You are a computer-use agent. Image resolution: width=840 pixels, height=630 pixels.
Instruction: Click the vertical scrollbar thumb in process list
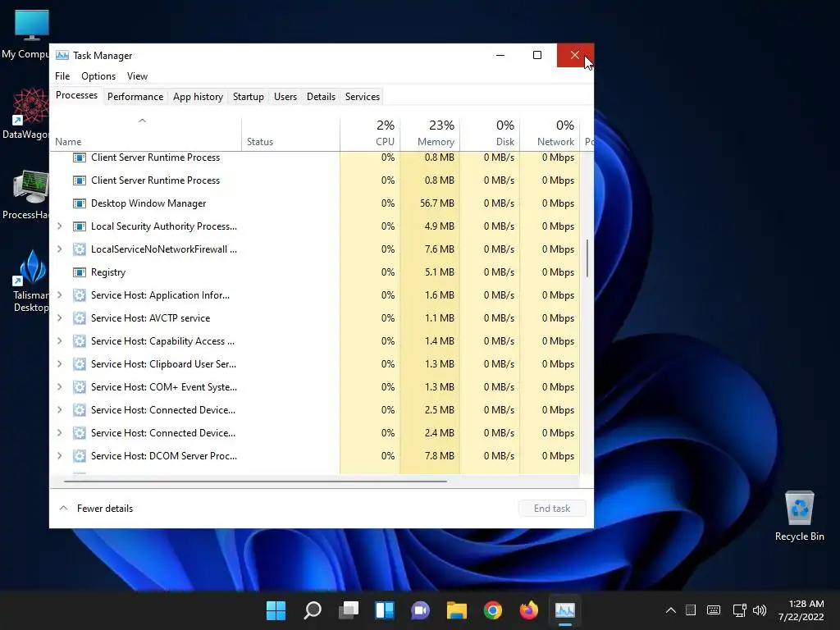(587, 258)
